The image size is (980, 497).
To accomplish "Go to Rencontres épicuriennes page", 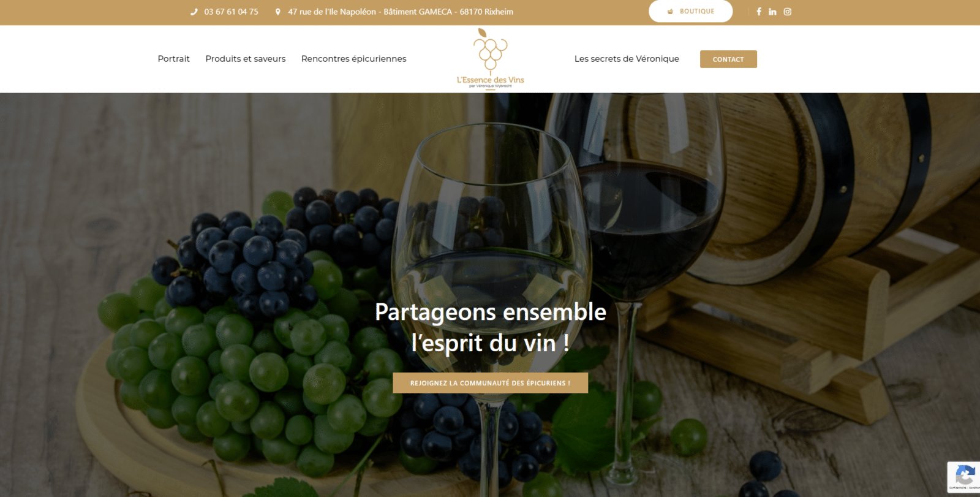I will click(354, 59).
